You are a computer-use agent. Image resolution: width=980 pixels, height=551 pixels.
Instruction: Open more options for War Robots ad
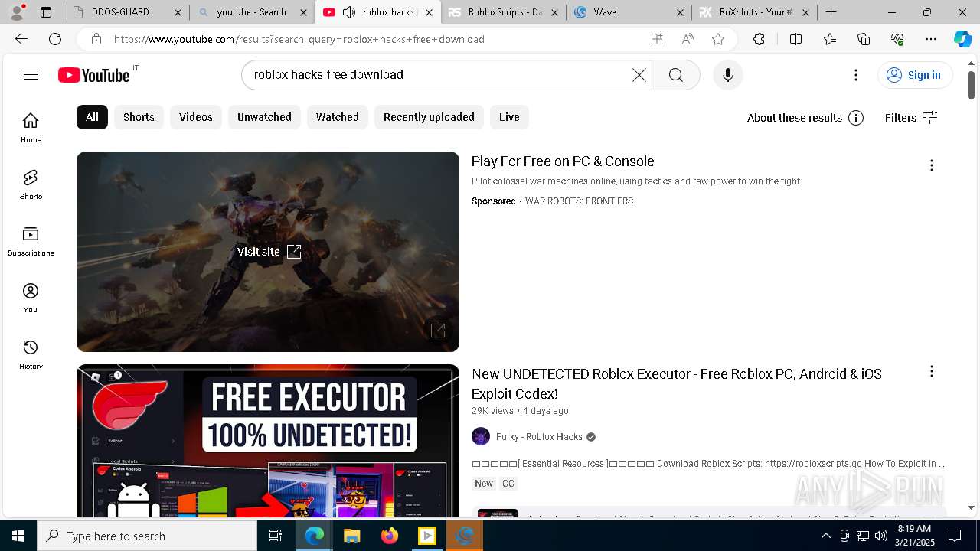tap(931, 165)
